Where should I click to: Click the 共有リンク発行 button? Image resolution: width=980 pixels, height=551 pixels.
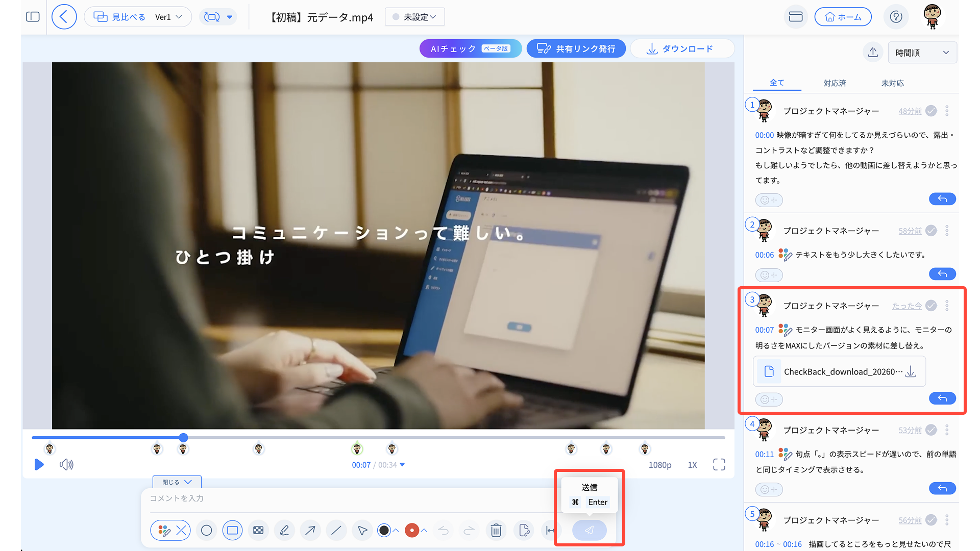click(x=576, y=48)
